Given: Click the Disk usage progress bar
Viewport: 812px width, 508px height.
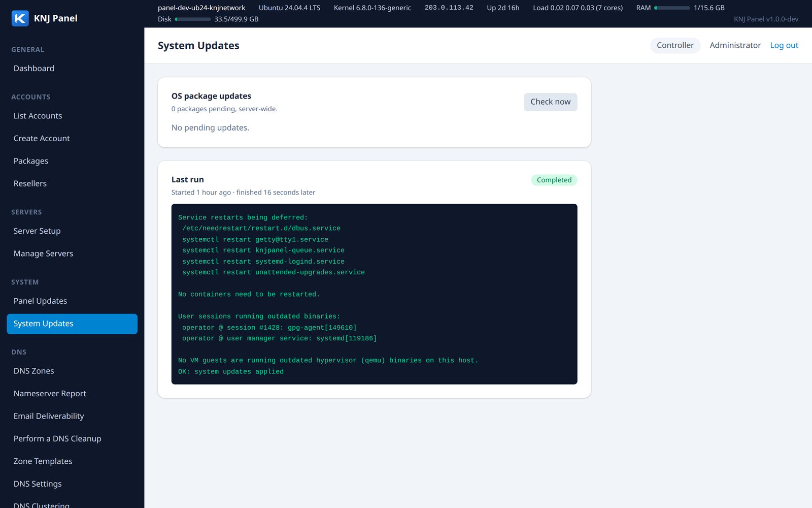Looking at the screenshot, I should tap(193, 19).
